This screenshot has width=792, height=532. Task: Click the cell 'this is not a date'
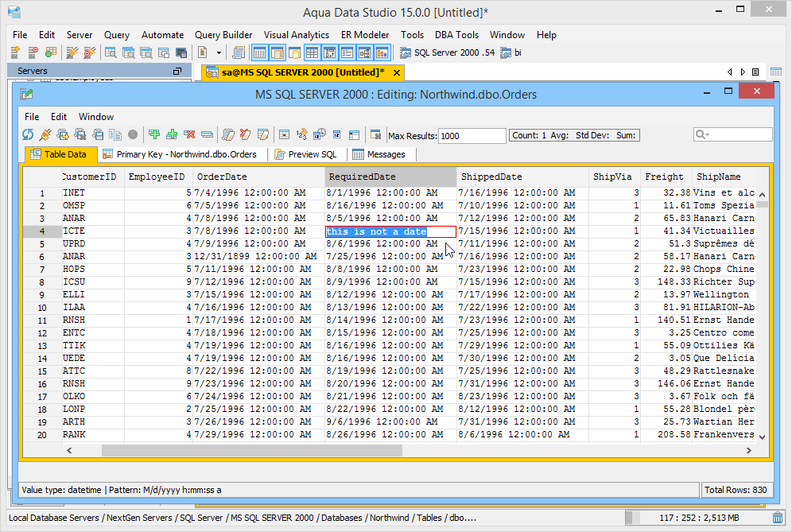point(390,231)
